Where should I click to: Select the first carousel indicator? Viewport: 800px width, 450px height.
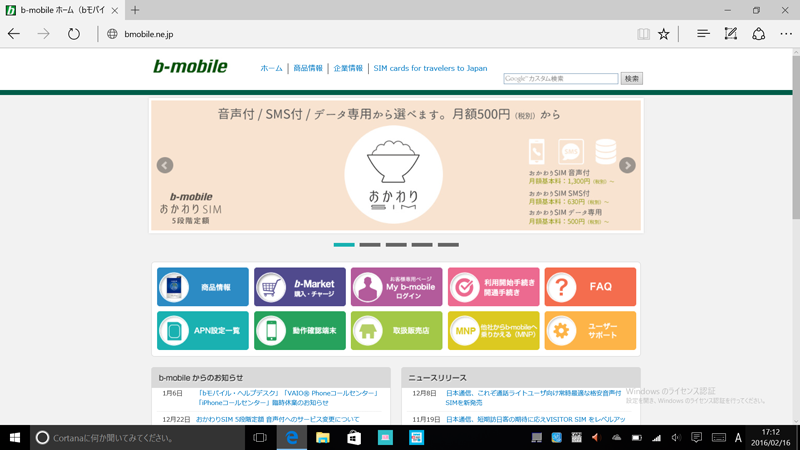(344, 245)
